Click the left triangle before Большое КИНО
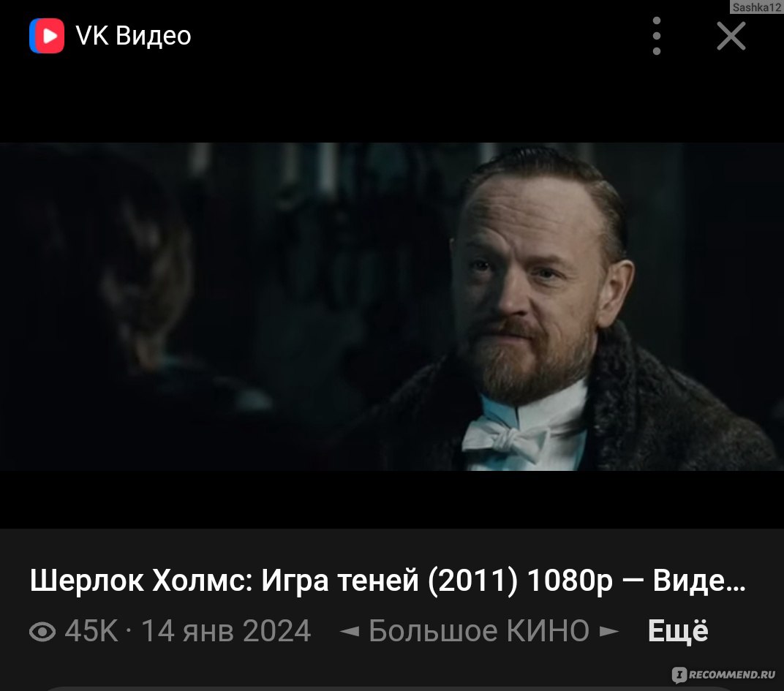The width and height of the screenshot is (784, 691). [350, 632]
